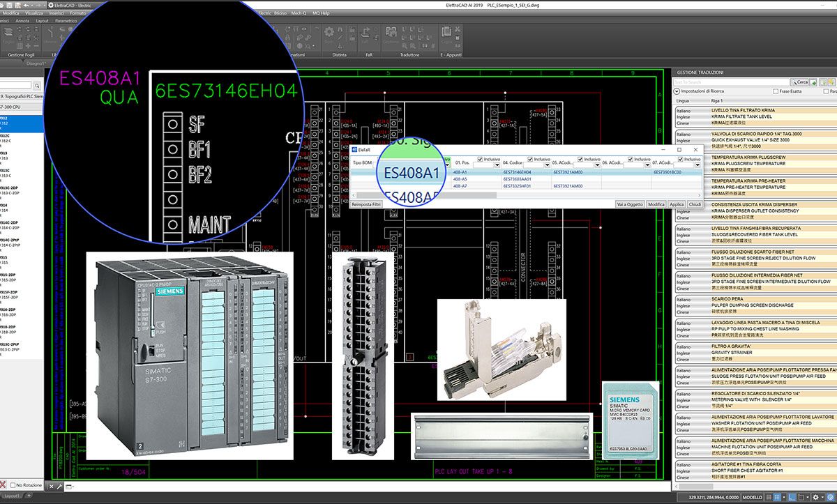Click cell 6ES73901BC00

point(668,171)
